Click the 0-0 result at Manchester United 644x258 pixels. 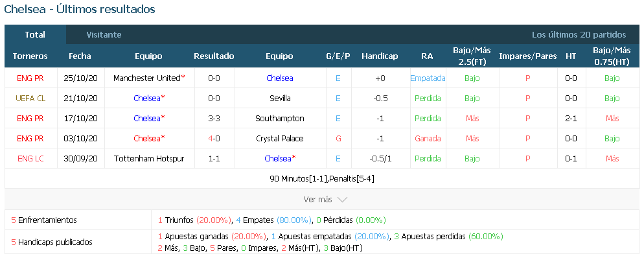coord(214,78)
